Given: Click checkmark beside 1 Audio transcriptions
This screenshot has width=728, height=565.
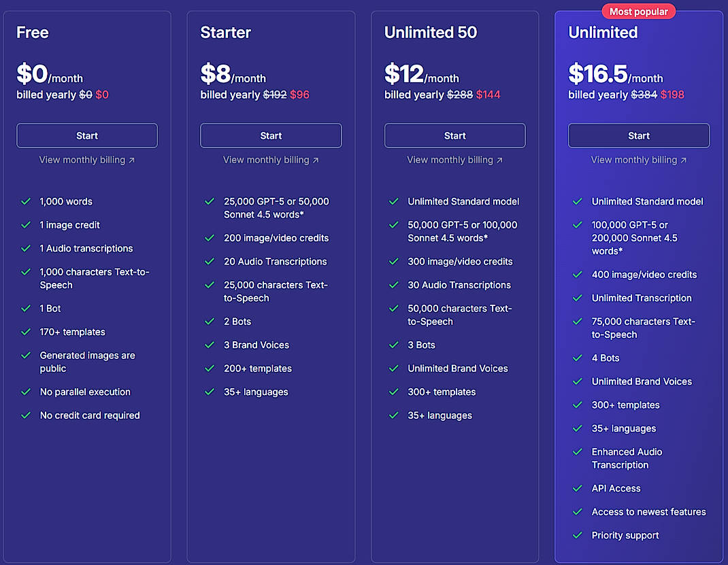Looking at the screenshot, I should coord(26,248).
